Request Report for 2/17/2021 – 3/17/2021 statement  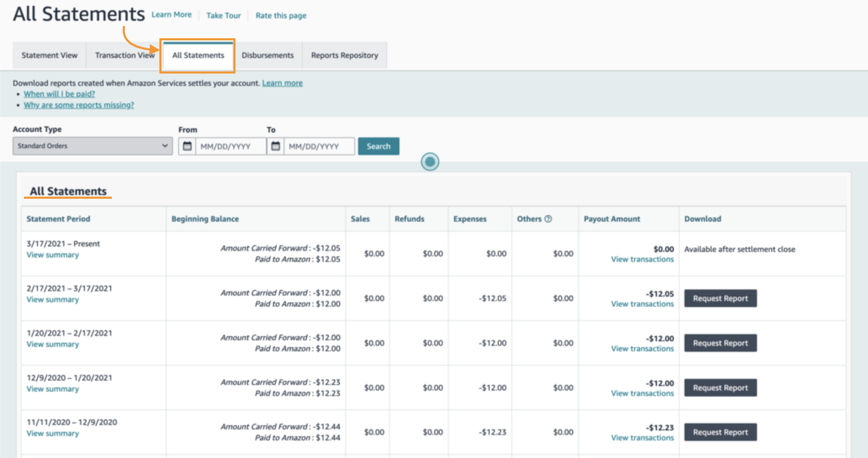coord(720,298)
